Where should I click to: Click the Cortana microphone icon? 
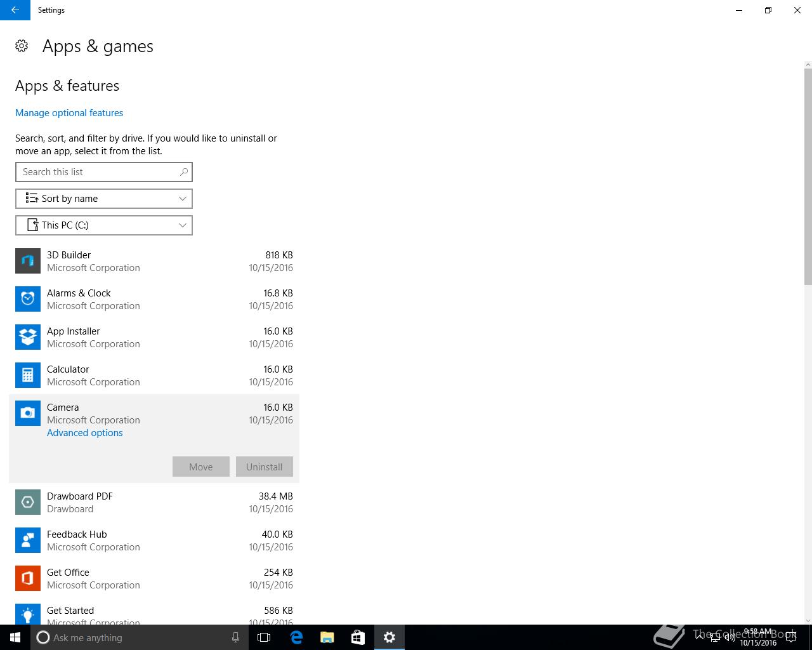click(235, 637)
